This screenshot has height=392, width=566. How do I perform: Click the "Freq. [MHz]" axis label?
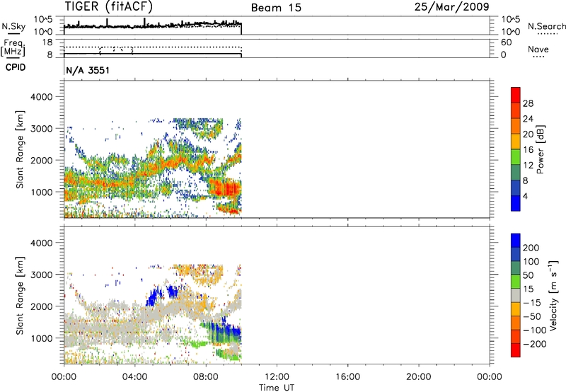pos(13,48)
